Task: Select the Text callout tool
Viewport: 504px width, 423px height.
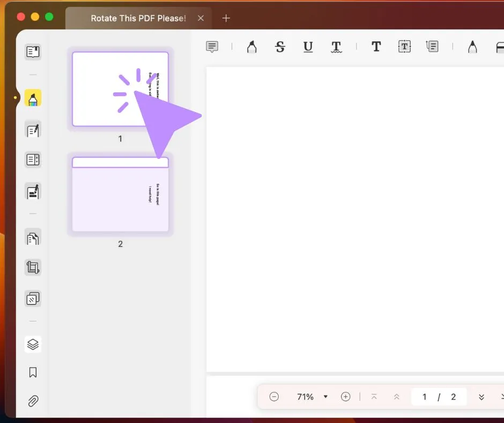Action: [x=432, y=46]
